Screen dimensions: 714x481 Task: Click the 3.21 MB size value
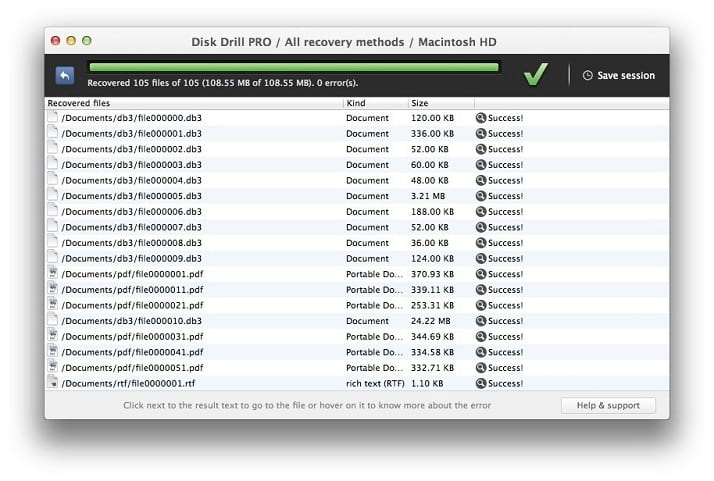(x=428, y=196)
